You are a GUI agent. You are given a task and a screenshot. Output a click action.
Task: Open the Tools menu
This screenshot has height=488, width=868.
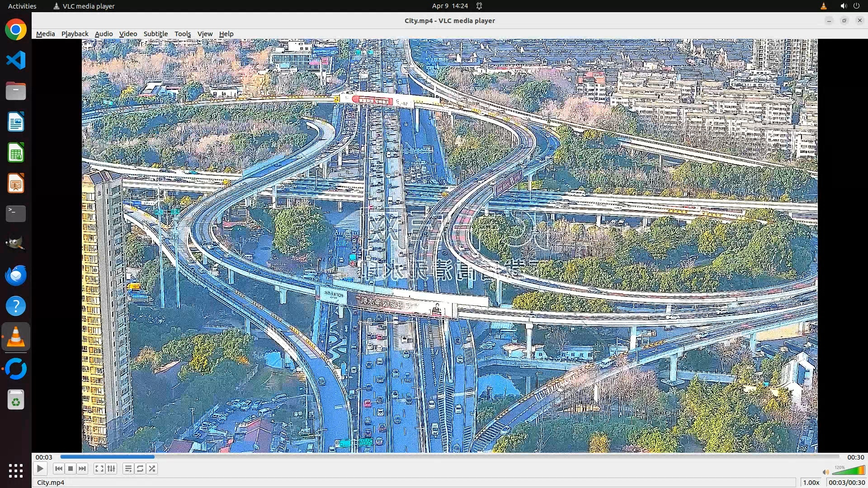(183, 34)
